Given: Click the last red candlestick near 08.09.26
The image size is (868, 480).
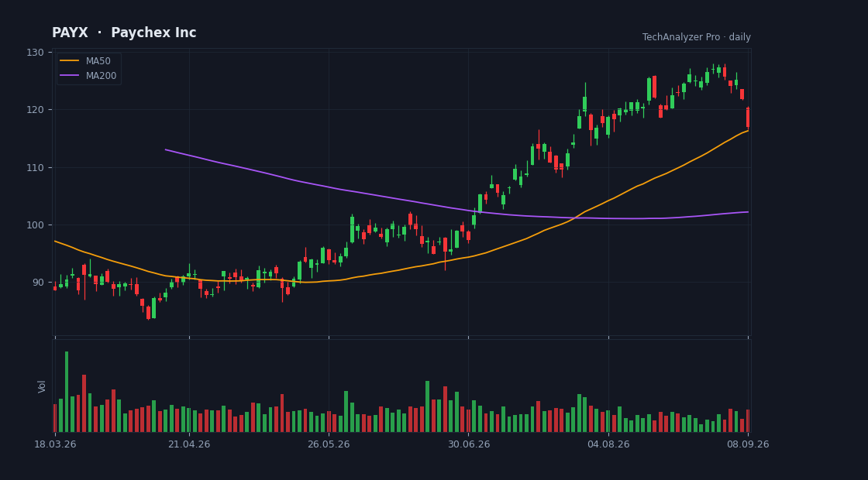Looking at the screenshot, I should click(748, 118).
